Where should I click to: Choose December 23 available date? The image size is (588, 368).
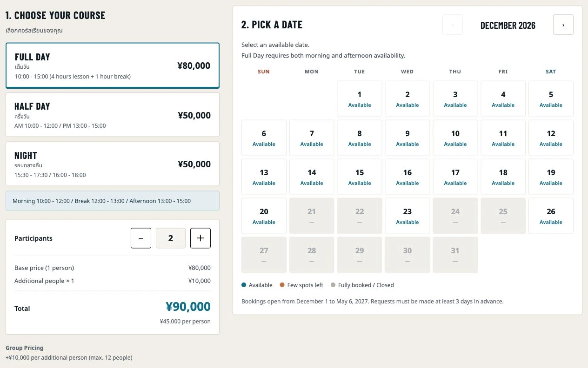tap(408, 216)
